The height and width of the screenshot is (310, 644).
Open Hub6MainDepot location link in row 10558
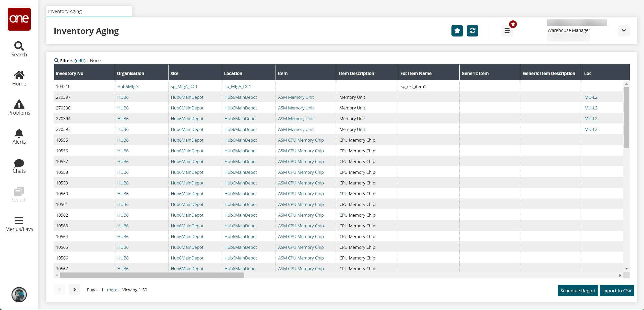click(x=241, y=172)
